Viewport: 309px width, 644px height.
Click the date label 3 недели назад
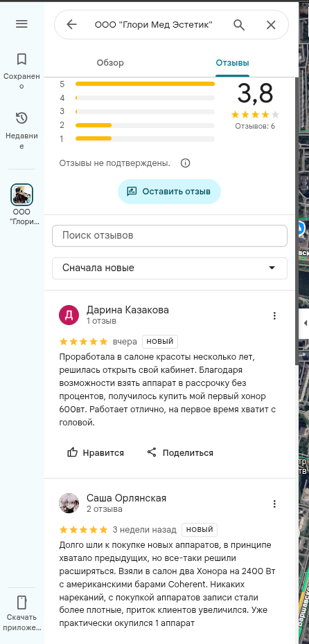click(x=144, y=529)
